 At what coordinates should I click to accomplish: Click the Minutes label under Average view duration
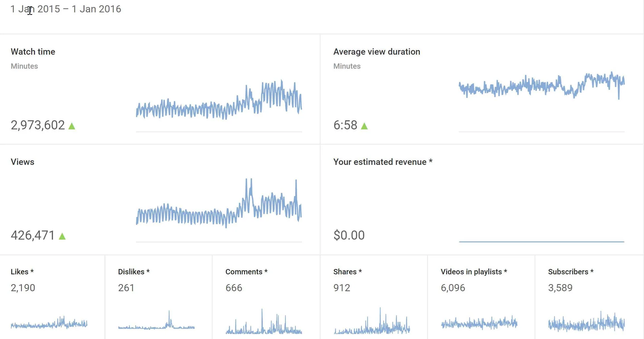click(x=347, y=66)
